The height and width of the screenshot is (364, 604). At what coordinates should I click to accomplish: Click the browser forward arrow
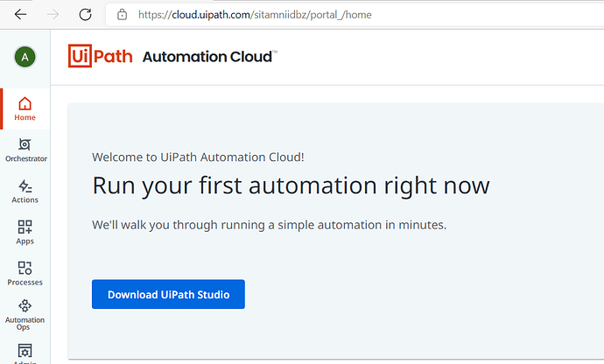coord(53,15)
